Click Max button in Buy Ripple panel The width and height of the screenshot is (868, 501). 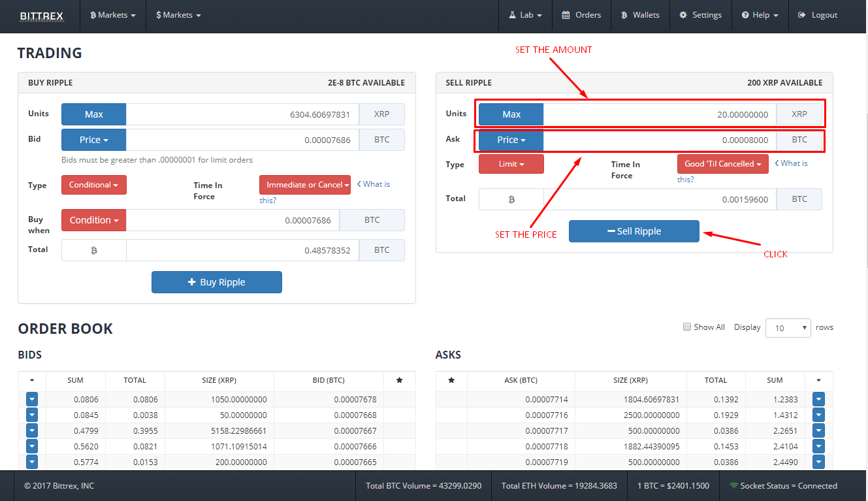tap(93, 114)
